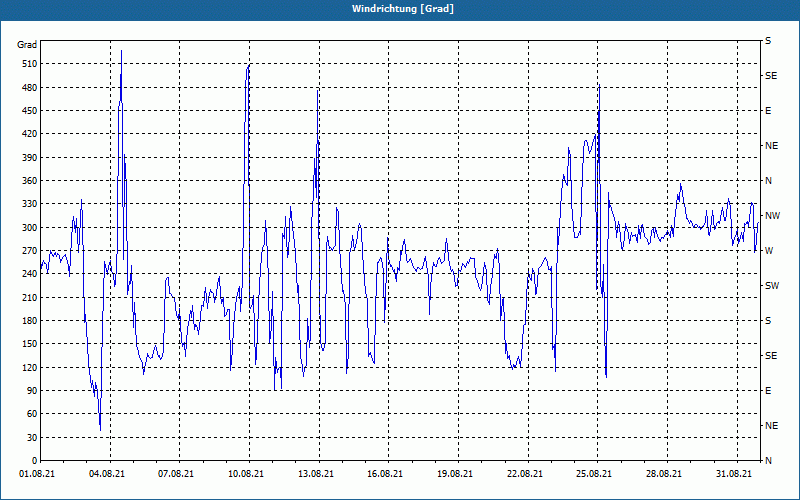Select the topmost "S" compass label beside "Grad" row

pos(768,41)
